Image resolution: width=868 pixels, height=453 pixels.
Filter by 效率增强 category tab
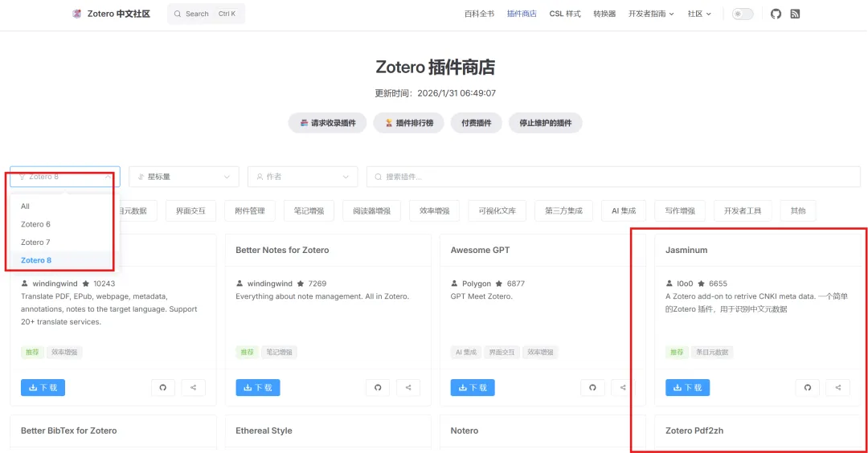tap(435, 210)
